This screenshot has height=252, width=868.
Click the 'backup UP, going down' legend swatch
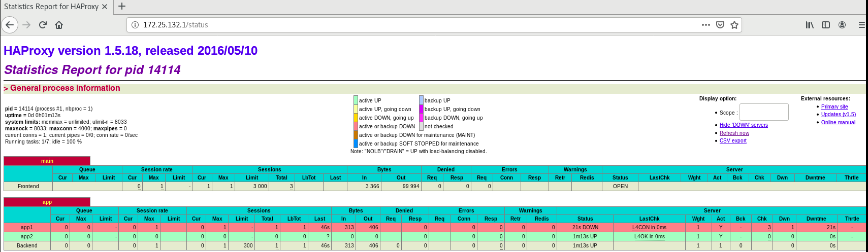[421, 109]
